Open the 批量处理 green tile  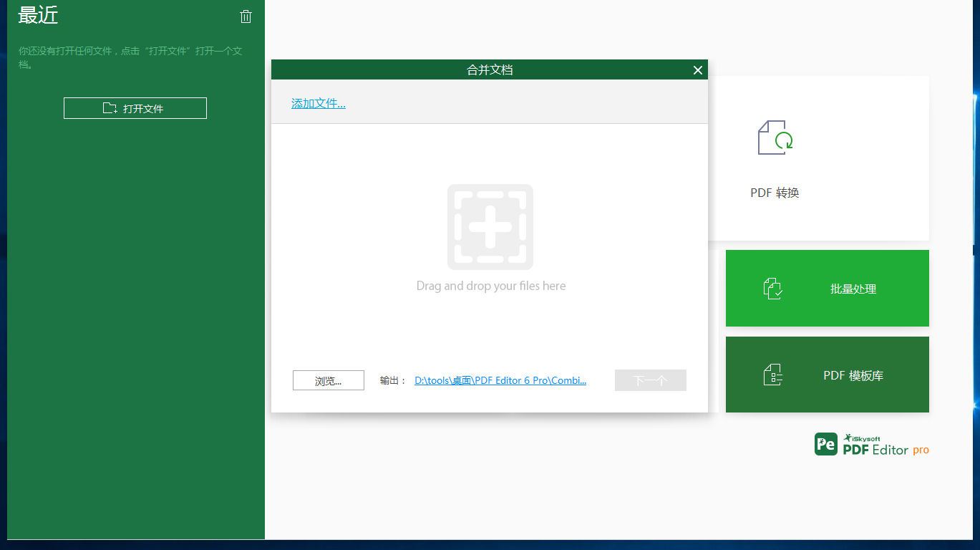pos(827,288)
